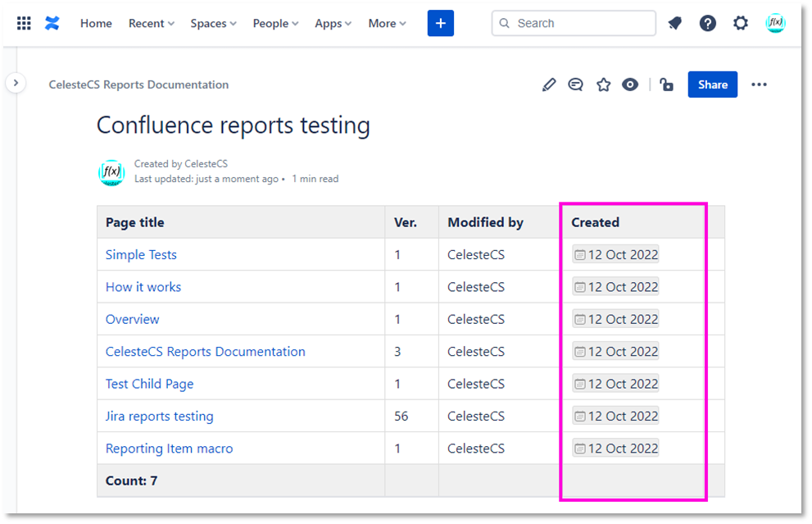Click calendar icon in Test Child Page row
The height and width of the screenshot is (524, 812).
tap(580, 384)
